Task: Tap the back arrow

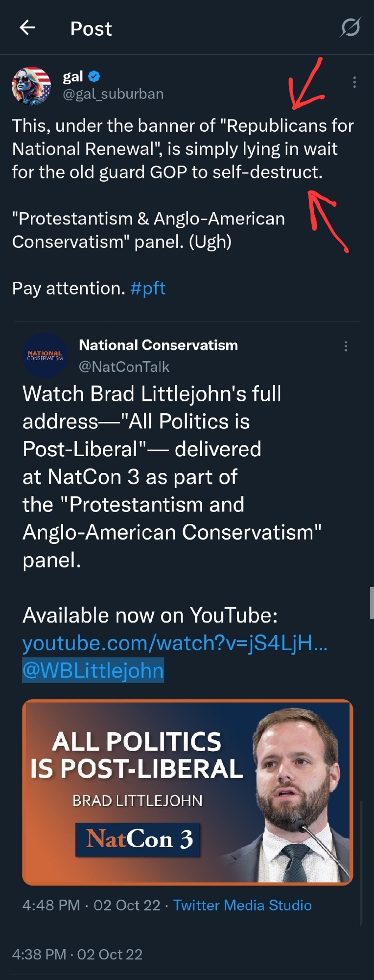Action: point(27,28)
